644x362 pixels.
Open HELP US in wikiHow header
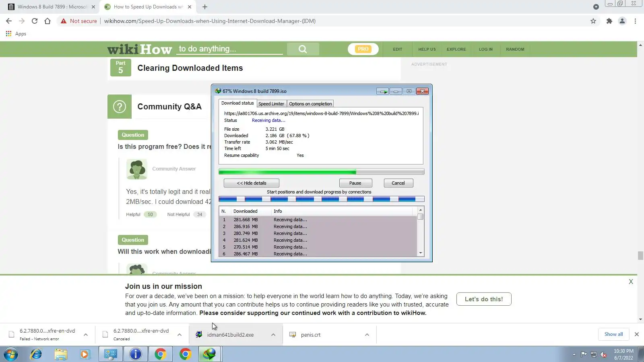(x=427, y=49)
